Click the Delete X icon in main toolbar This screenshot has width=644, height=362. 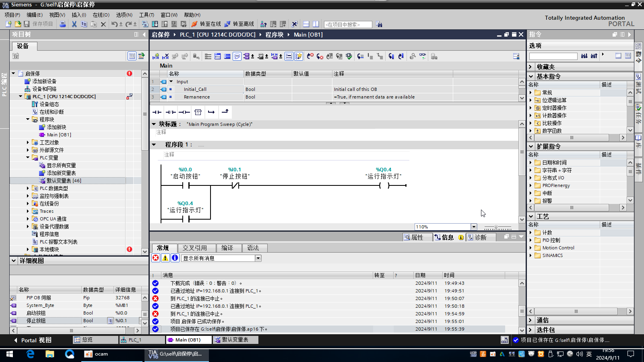[x=103, y=24]
